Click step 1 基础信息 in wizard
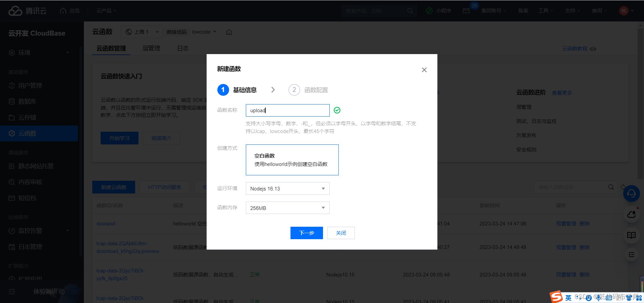The width and height of the screenshot is (644, 303). click(237, 90)
